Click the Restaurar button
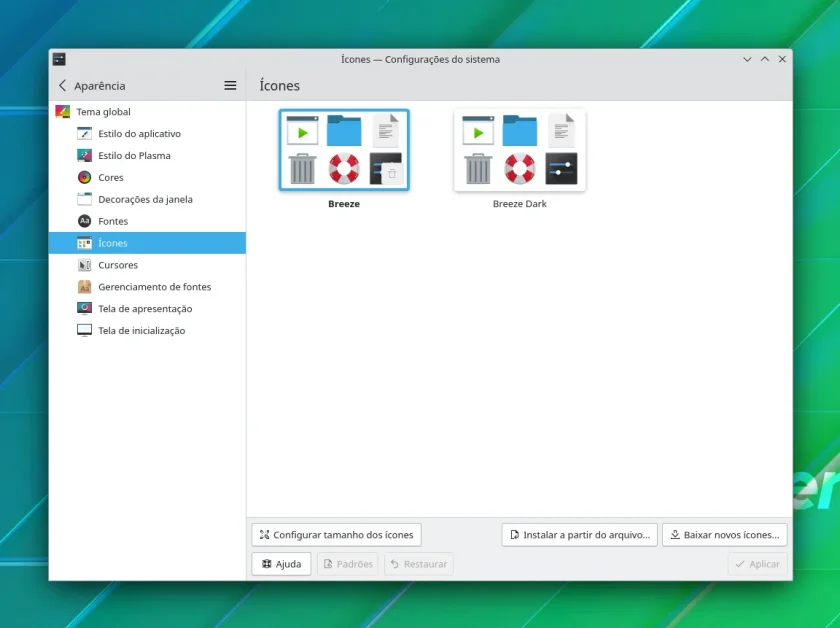Screen dimensions: 840x628 pos(419,564)
